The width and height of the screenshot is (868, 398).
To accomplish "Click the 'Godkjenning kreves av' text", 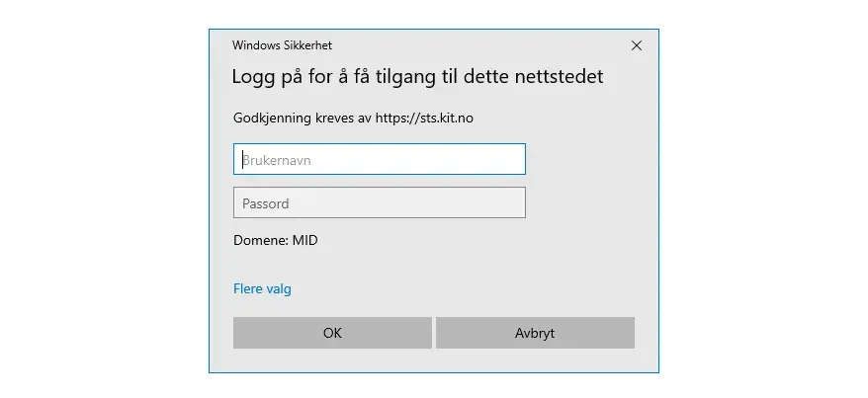I will [x=302, y=119].
